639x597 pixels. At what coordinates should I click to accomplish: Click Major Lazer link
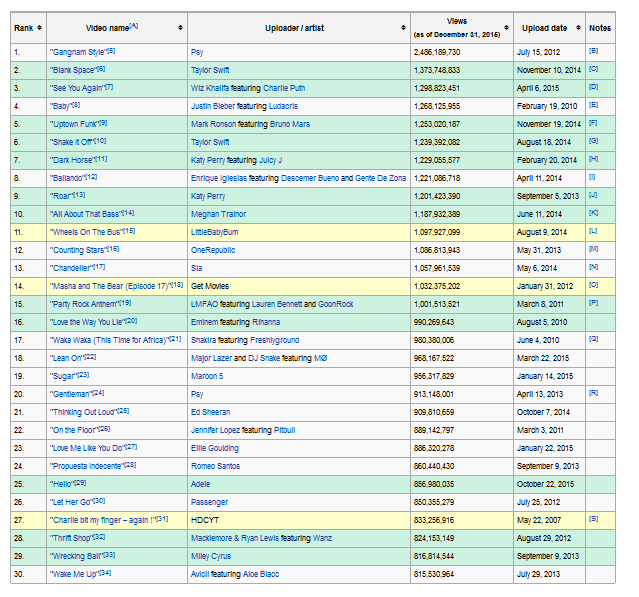tap(212, 358)
